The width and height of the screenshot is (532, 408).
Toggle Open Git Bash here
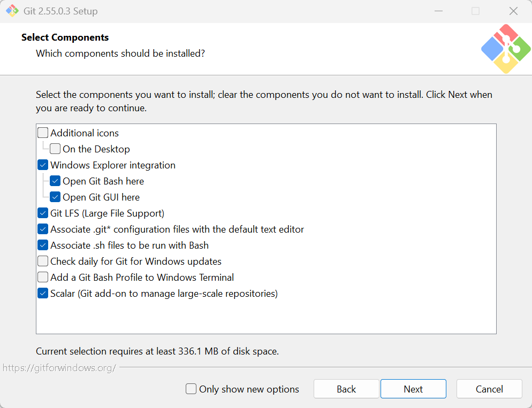tap(55, 181)
